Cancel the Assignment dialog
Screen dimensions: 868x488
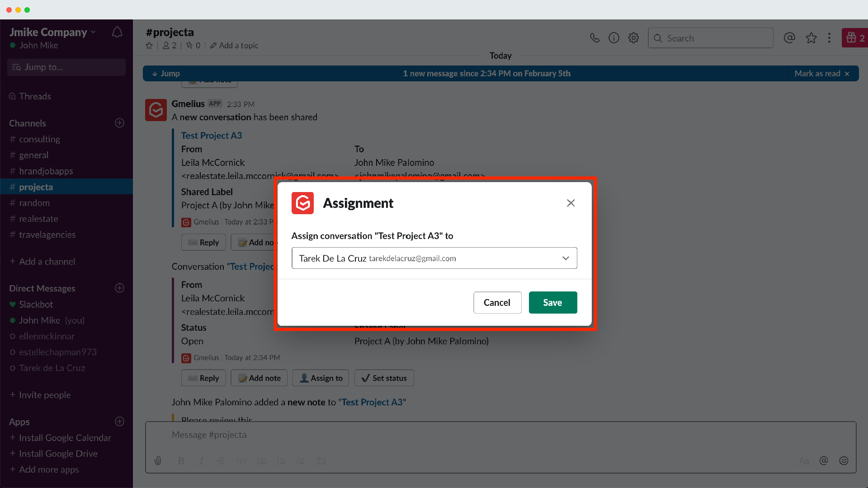coord(497,302)
